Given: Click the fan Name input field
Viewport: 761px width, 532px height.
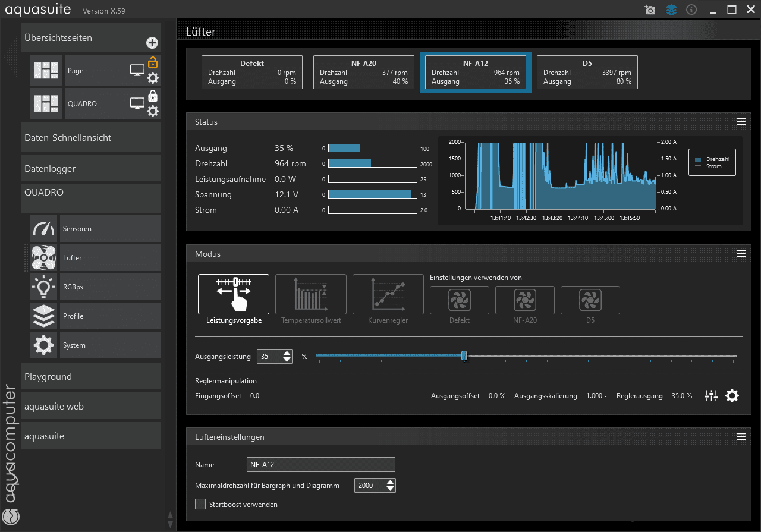Looking at the screenshot, I should click(x=321, y=465).
